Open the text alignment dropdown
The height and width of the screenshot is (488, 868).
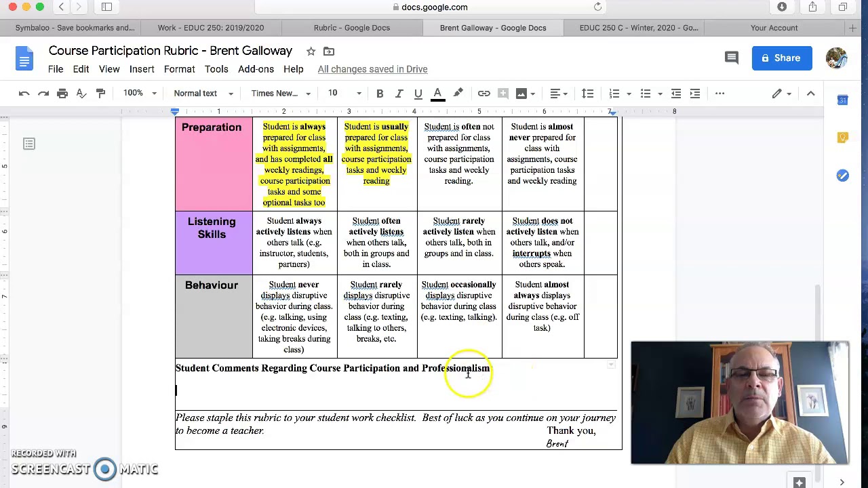tap(559, 94)
